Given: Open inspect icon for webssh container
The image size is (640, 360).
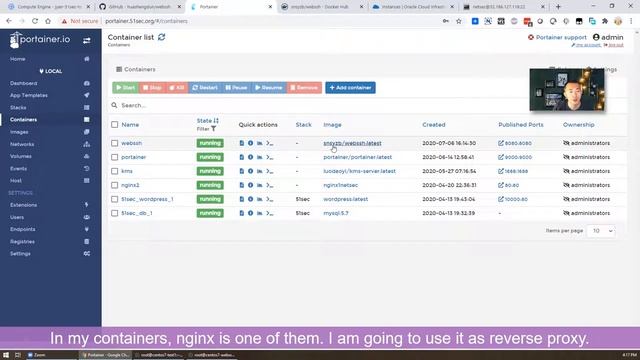Looking at the screenshot, I should [x=251, y=143].
